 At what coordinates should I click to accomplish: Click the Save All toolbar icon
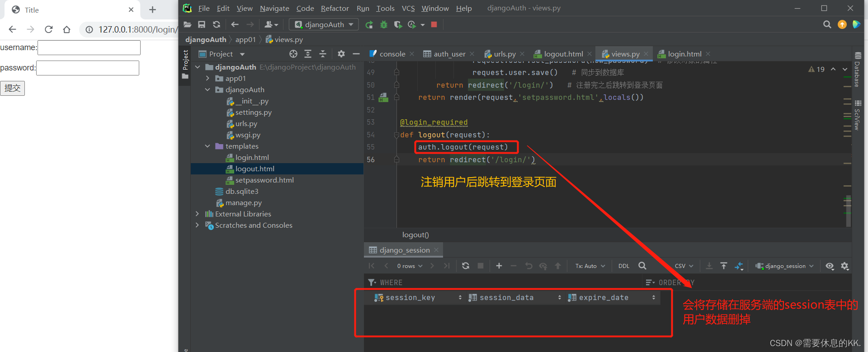[x=202, y=24]
